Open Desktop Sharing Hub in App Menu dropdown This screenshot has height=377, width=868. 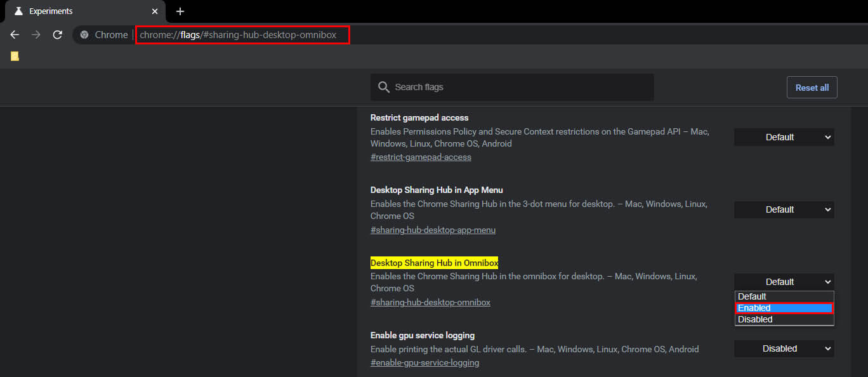pyautogui.click(x=784, y=209)
